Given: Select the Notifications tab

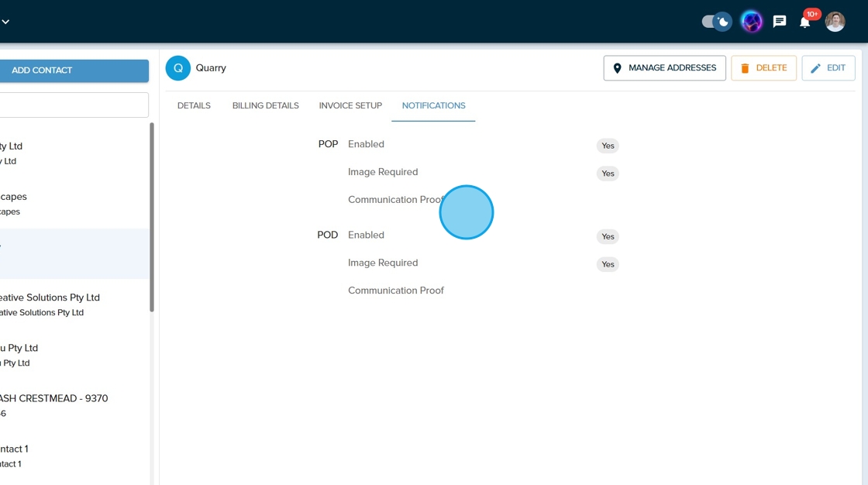Looking at the screenshot, I should [433, 105].
